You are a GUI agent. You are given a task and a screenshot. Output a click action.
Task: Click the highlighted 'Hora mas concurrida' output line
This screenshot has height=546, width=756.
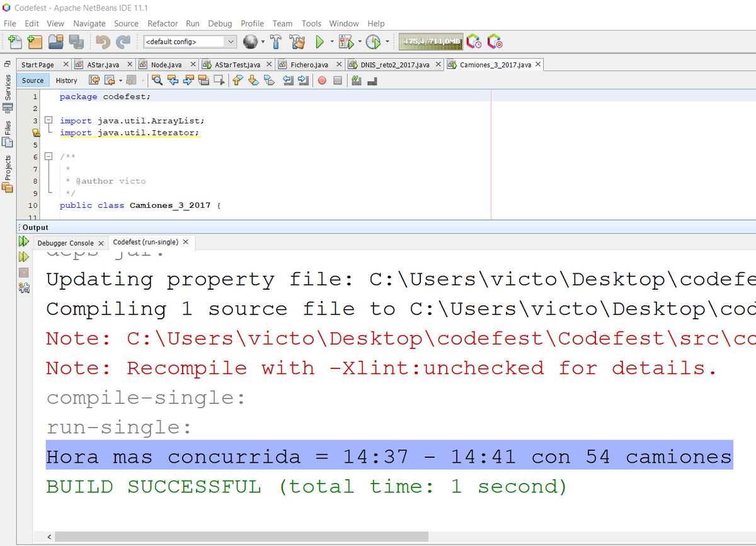point(389,456)
